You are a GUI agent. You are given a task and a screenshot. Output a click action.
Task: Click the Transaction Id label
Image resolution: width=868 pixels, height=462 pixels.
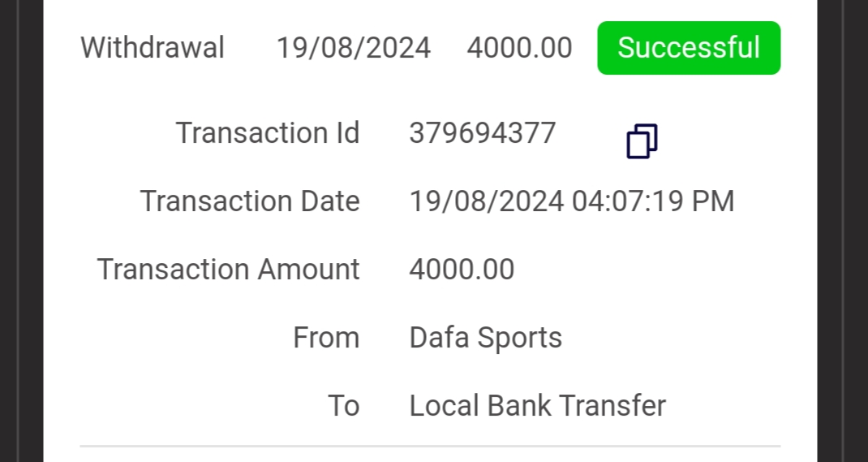pos(268,133)
